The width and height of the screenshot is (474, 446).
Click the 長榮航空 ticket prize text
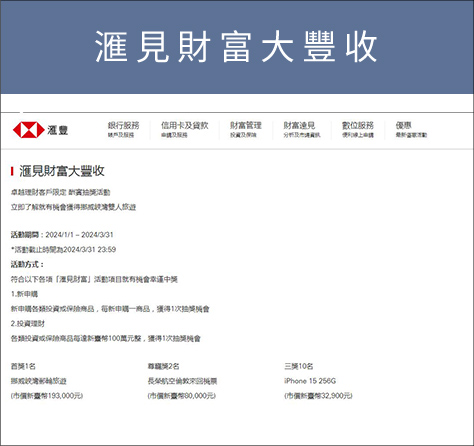[x=182, y=381]
